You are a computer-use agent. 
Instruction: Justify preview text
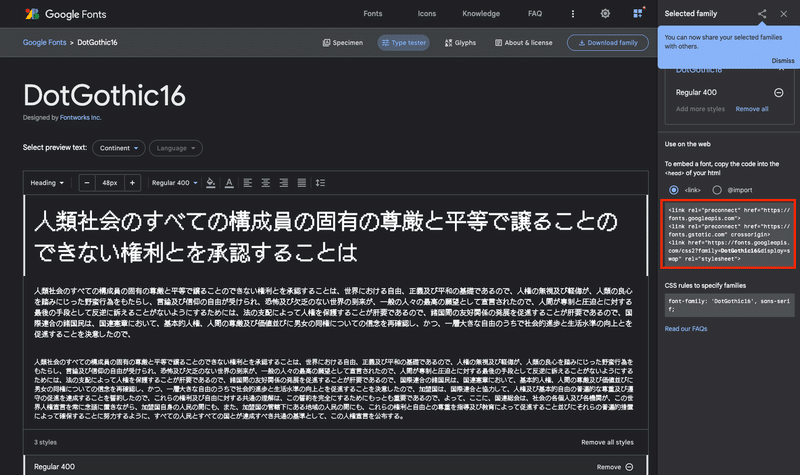pos(302,183)
